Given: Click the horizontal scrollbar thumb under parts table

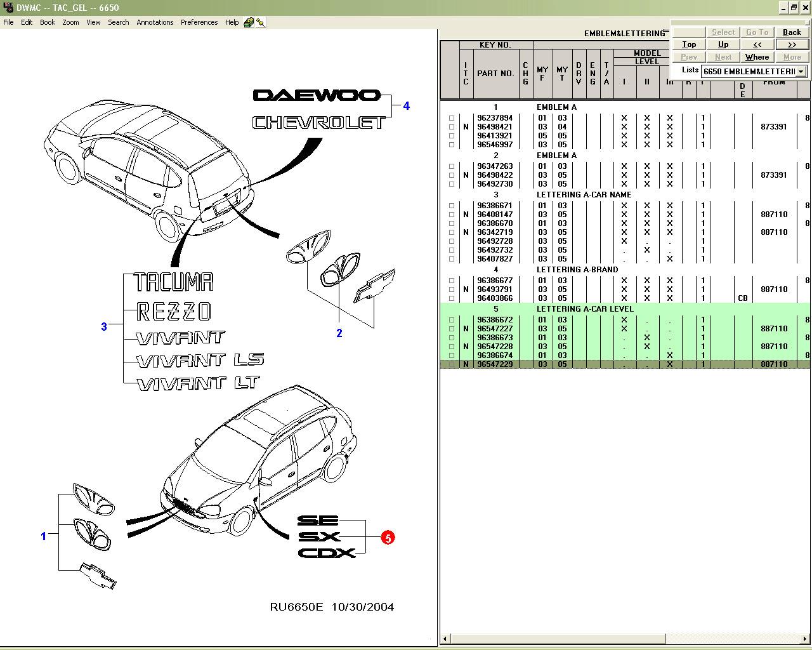Looking at the screenshot, I should (558, 639).
